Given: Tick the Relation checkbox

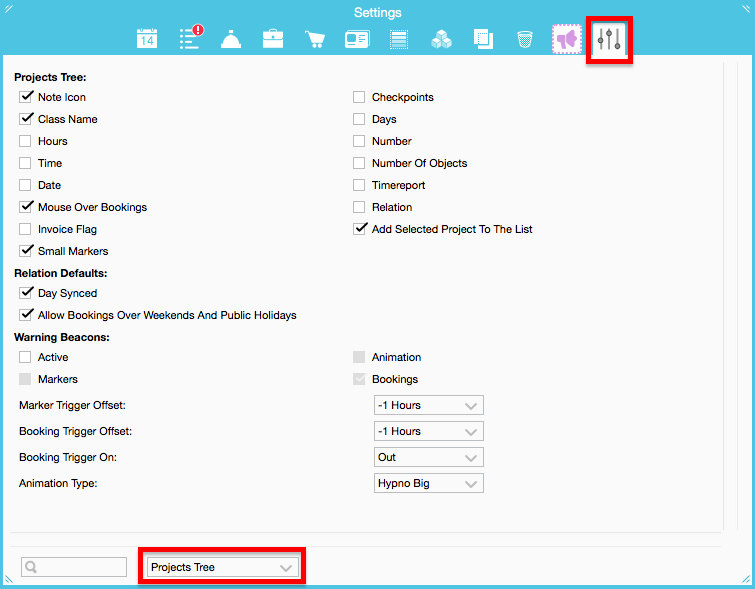Looking at the screenshot, I should (x=359, y=207).
